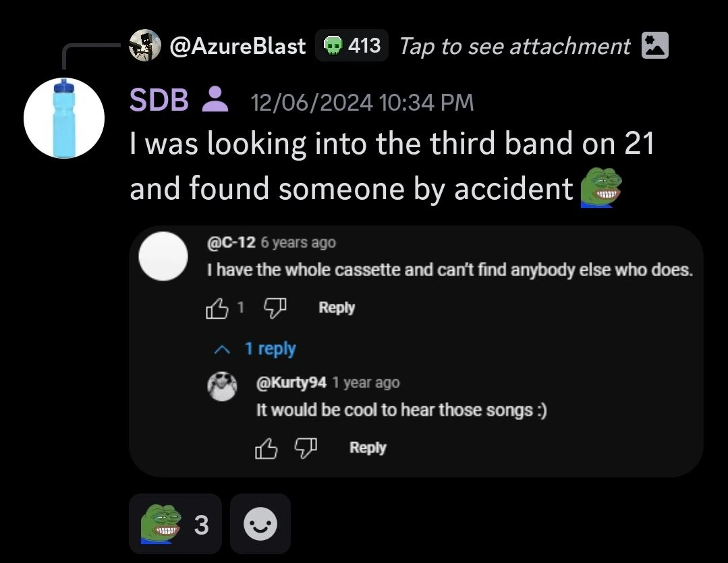Toggle the Pepe reaction with count 3
This screenshot has width=728, height=563.
[x=175, y=525]
